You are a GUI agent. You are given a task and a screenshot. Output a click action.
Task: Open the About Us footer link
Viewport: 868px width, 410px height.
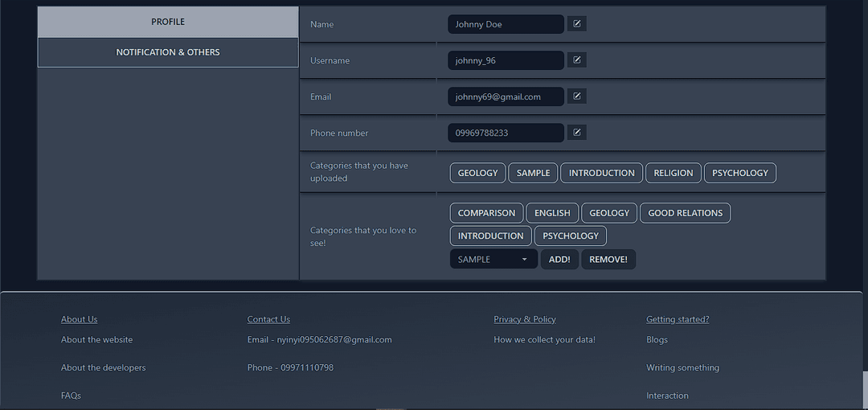pos(79,319)
